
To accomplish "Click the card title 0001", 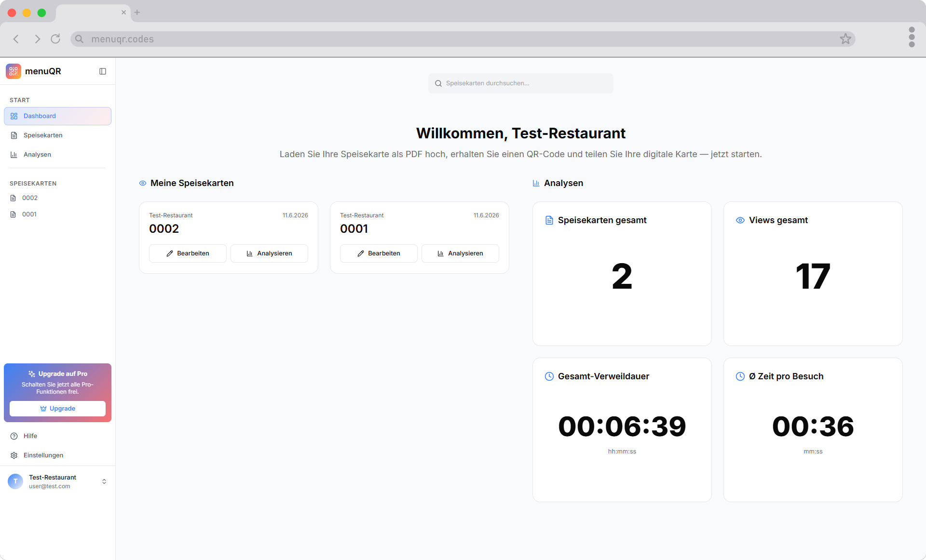I will coord(354,229).
